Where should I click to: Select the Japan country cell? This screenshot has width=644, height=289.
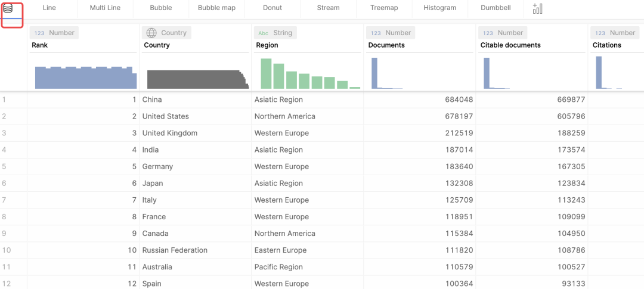(195, 183)
